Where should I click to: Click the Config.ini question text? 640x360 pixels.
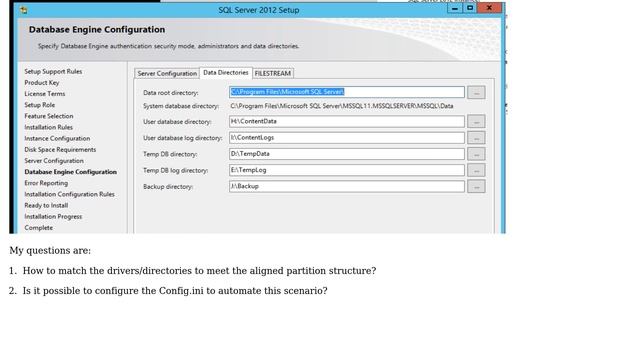click(x=175, y=291)
